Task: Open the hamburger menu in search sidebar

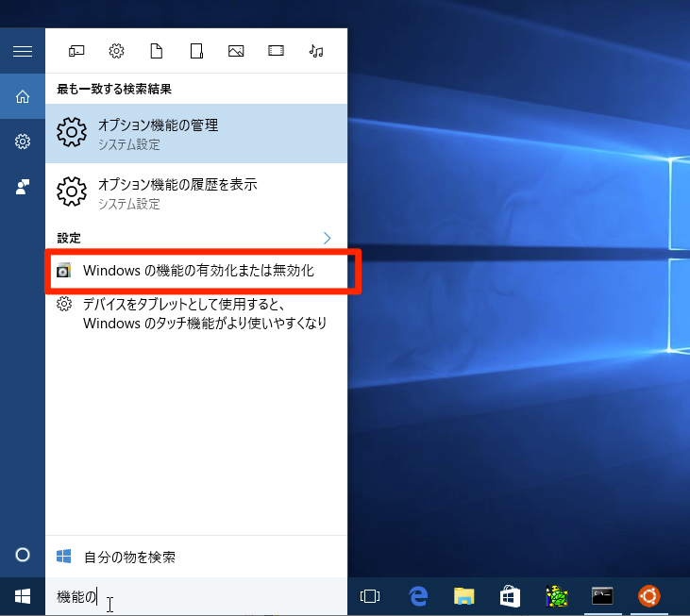Action: (x=23, y=52)
